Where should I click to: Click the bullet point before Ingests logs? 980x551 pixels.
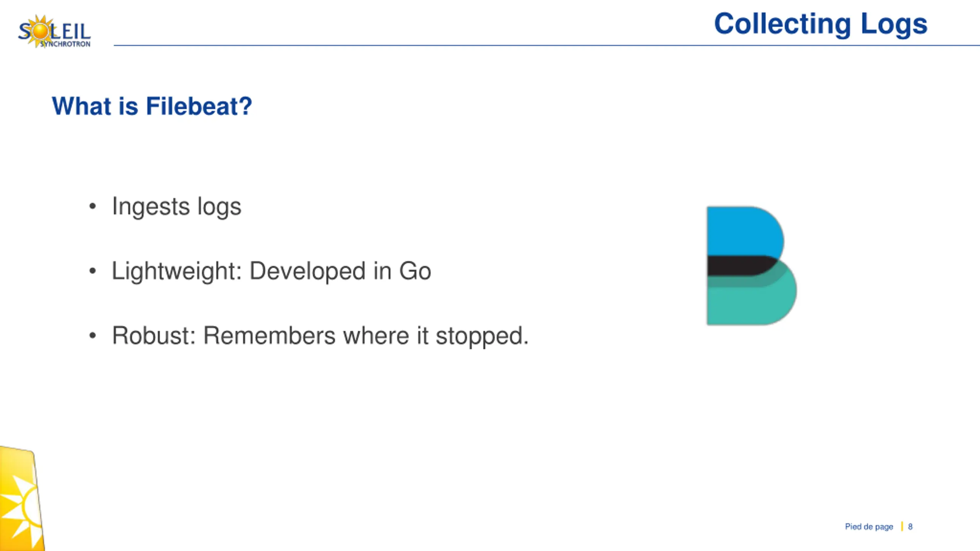[92, 207]
